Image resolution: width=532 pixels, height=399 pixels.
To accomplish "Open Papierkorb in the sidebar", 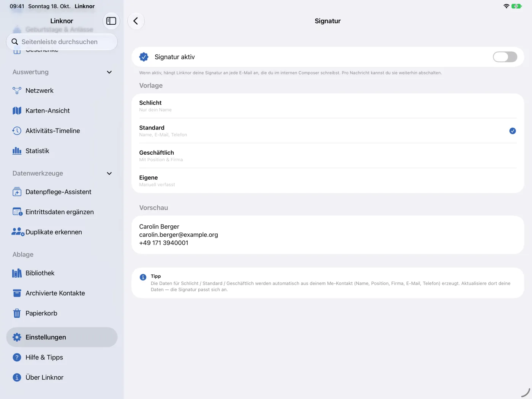I will 62,313.
